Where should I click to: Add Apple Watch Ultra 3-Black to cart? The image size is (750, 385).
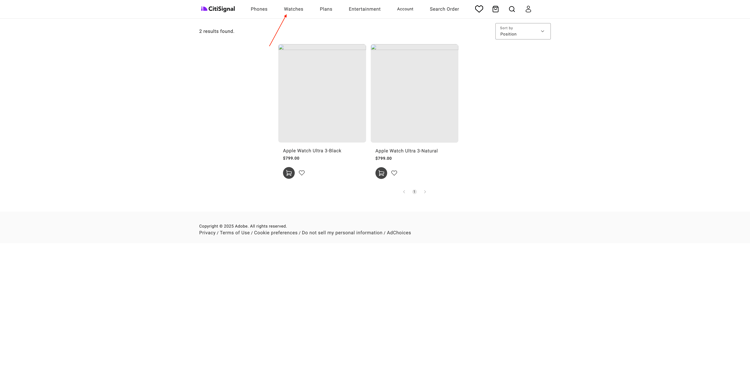(289, 173)
